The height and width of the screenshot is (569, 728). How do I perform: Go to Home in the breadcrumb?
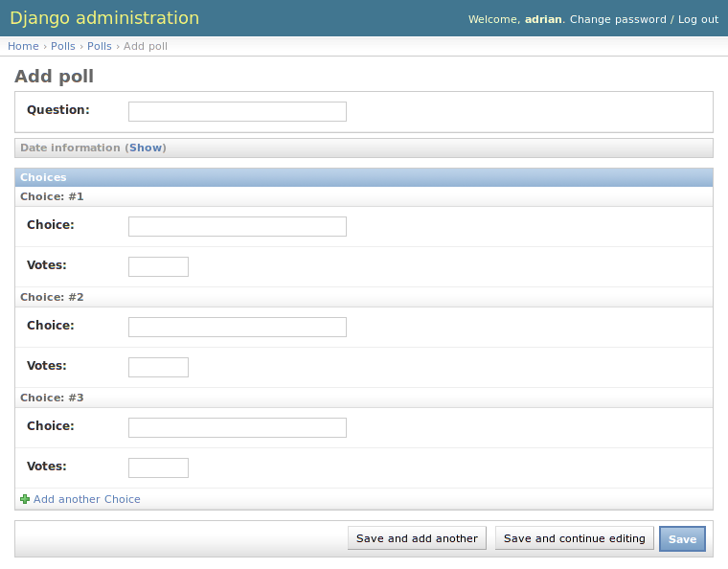click(x=23, y=46)
